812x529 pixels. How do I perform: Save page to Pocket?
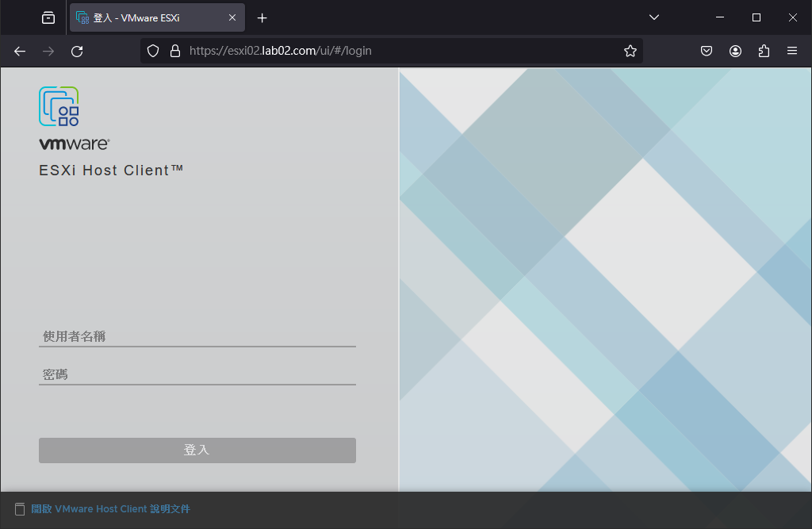point(707,51)
